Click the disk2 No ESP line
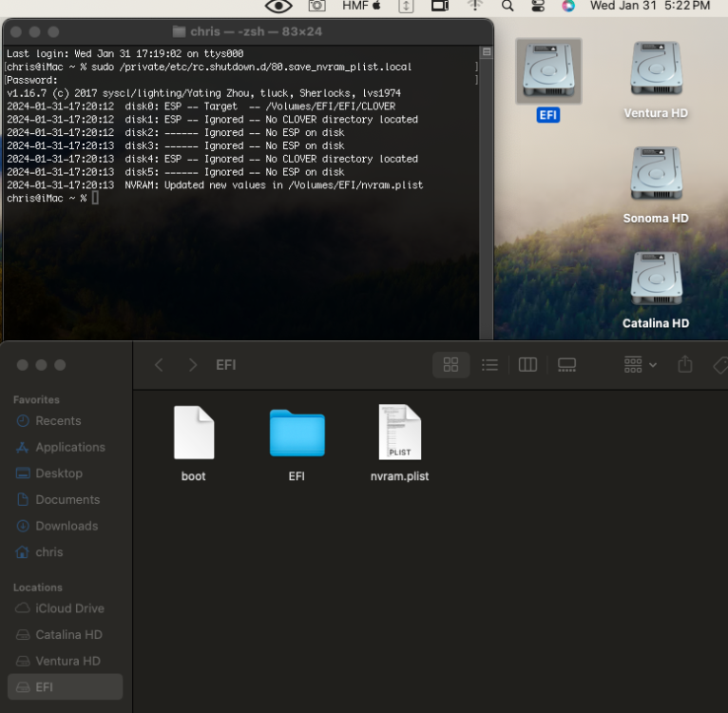The image size is (728, 713). [176, 133]
